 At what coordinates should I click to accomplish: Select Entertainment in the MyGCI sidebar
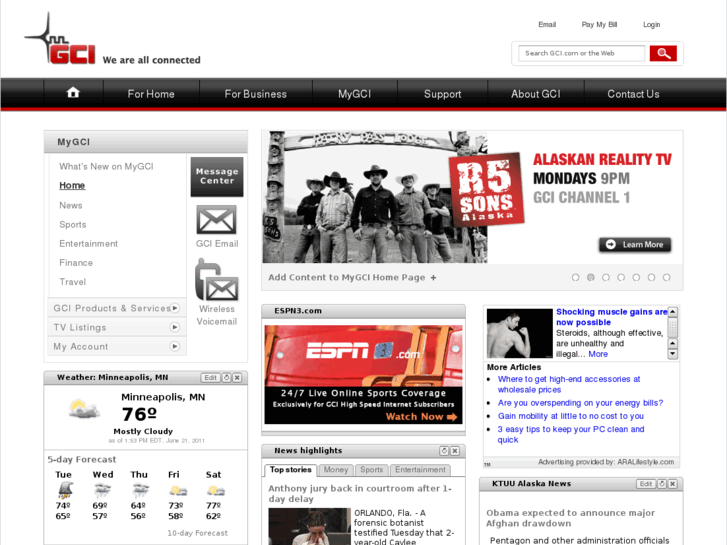click(88, 244)
